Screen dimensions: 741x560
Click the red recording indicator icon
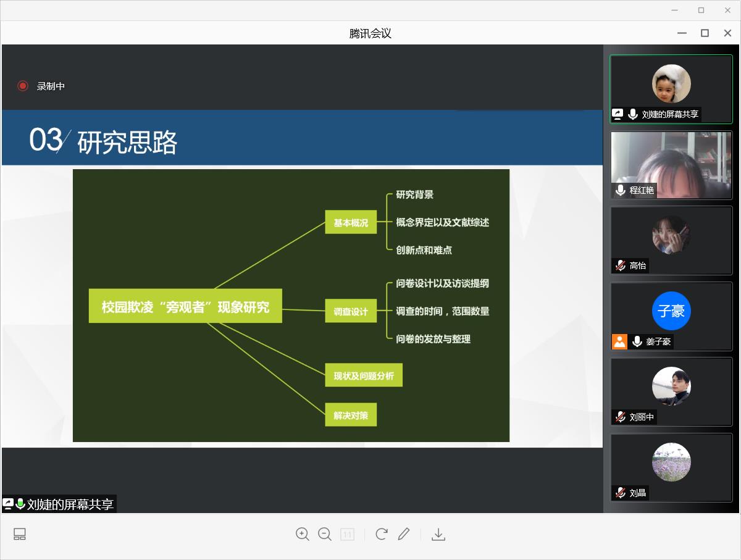pos(23,86)
